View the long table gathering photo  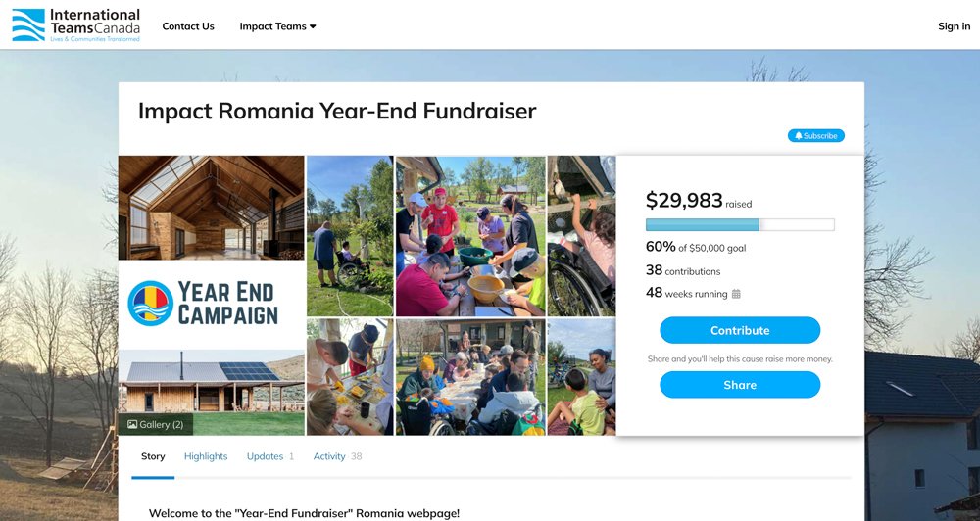[470, 377]
